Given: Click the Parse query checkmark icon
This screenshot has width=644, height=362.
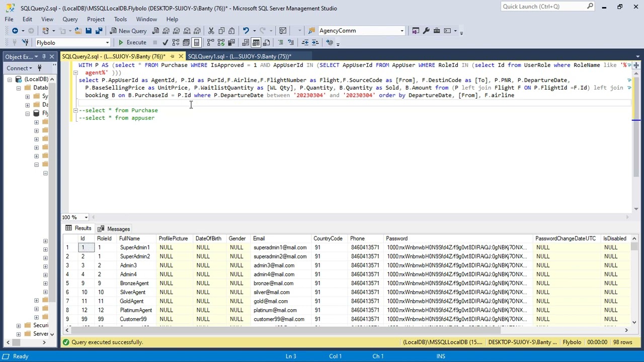Looking at the screenshot, I should pos(165,43).
